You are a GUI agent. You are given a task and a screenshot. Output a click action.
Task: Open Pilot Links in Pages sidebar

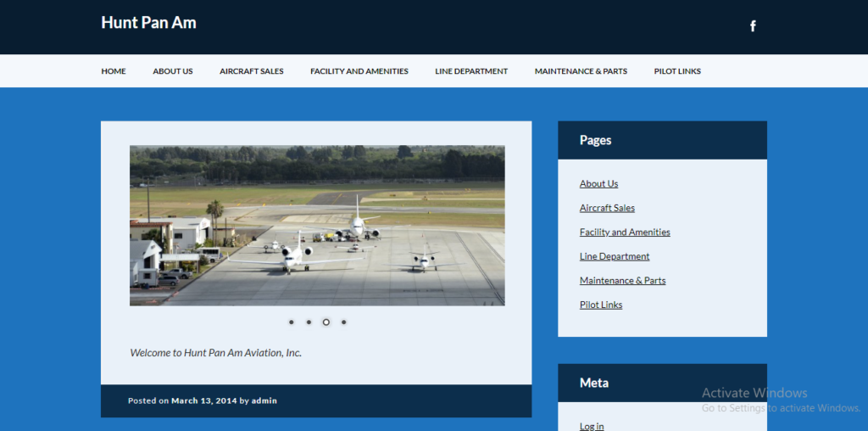click(x=600, y=305)
